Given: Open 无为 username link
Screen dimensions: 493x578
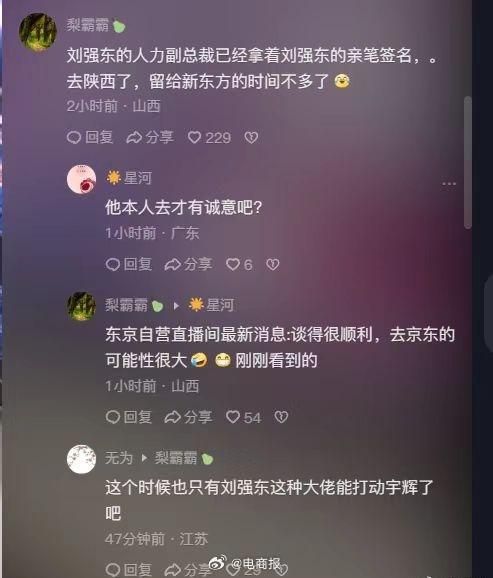Looking at the screenshot, I should point(118,458).
